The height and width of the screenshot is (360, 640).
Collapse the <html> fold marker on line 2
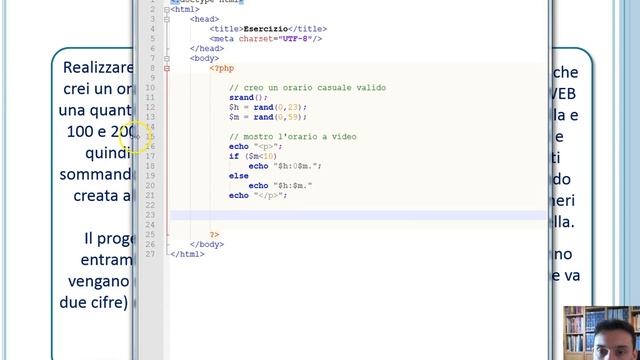[167, 9]
